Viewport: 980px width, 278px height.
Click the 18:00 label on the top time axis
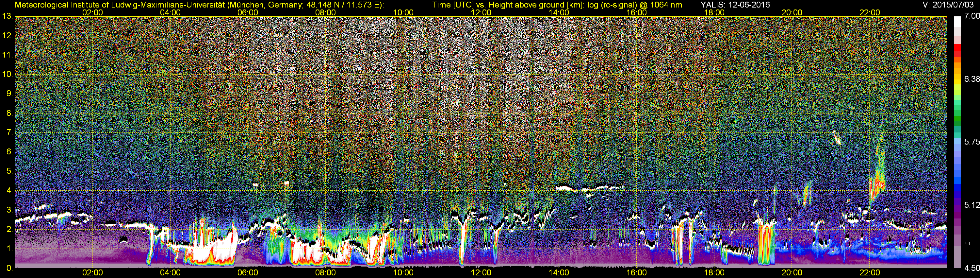click(x=714, y=12)
